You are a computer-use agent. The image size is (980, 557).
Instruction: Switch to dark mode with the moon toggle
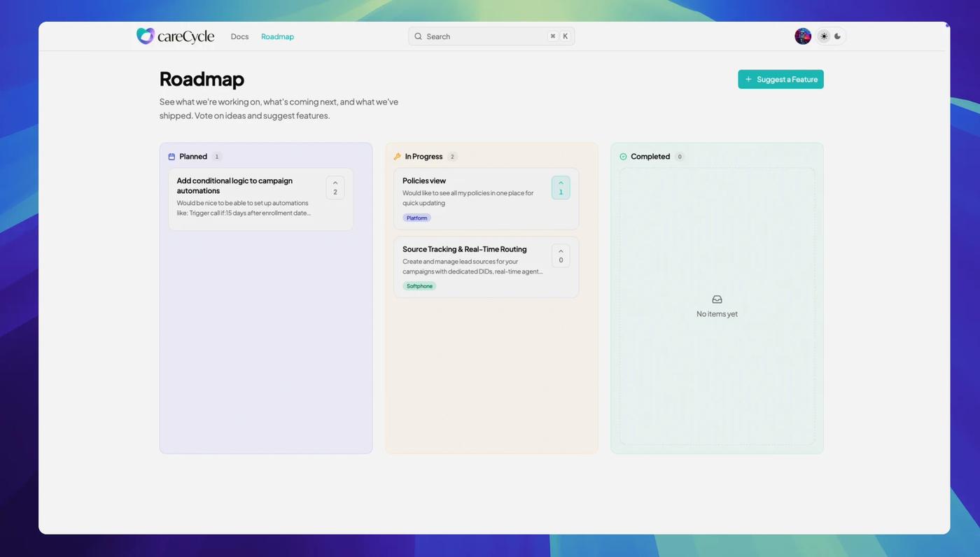837,36
